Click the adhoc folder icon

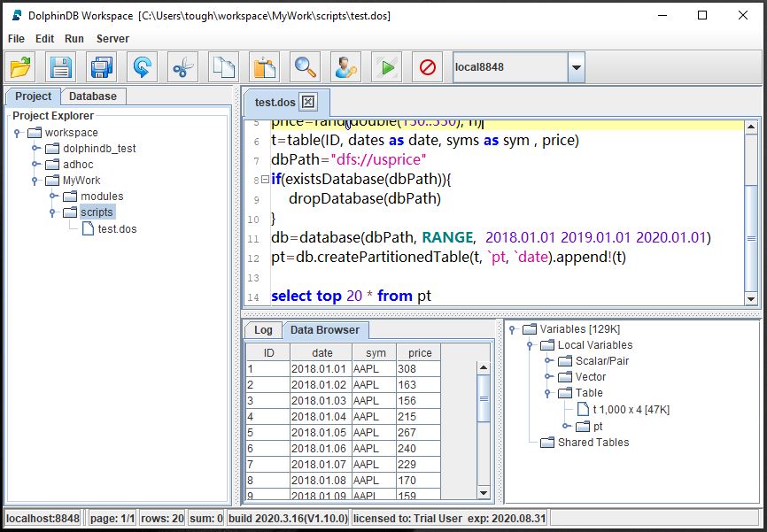52,165
